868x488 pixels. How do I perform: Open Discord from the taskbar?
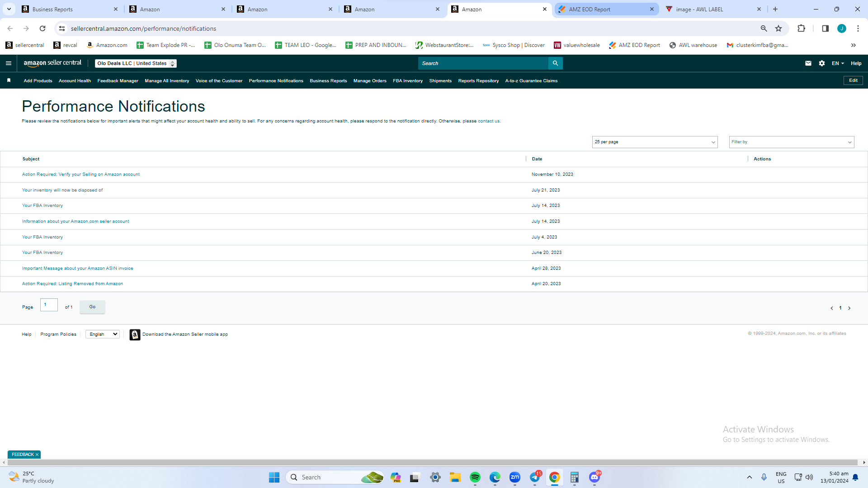(594, 477)
